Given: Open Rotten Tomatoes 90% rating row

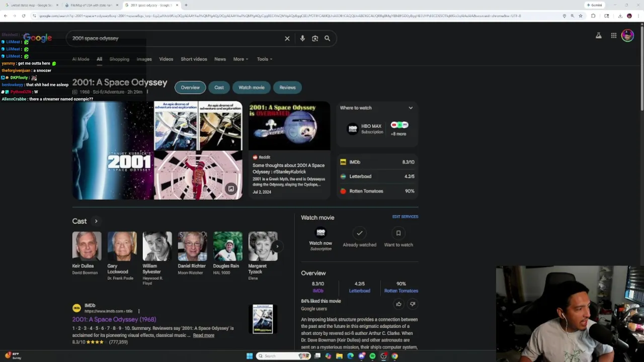Looking at the screenshot, I should click(x=377, y=191).
